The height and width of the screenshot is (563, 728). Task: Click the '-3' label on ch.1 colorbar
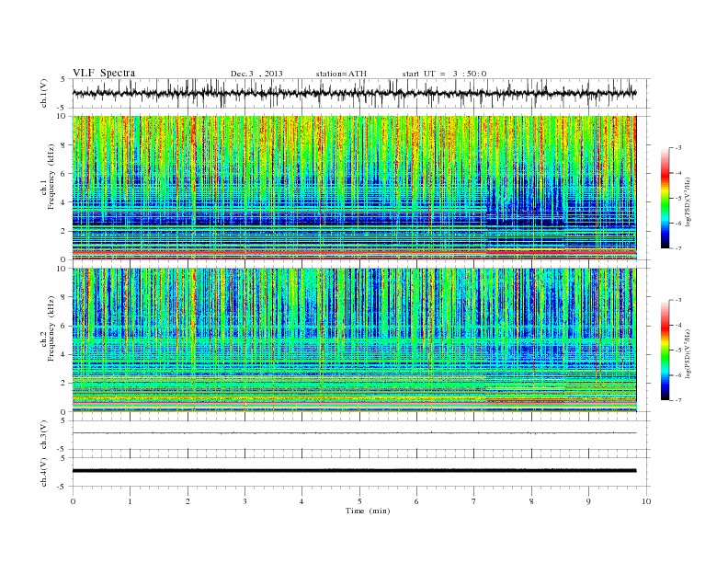[678, 148]
